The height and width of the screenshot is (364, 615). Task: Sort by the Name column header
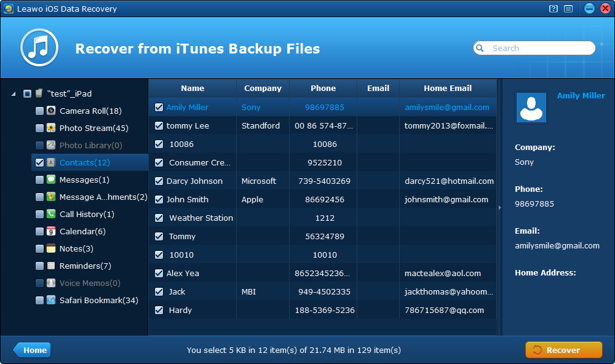pyautogui.click(x=192, y=89)
